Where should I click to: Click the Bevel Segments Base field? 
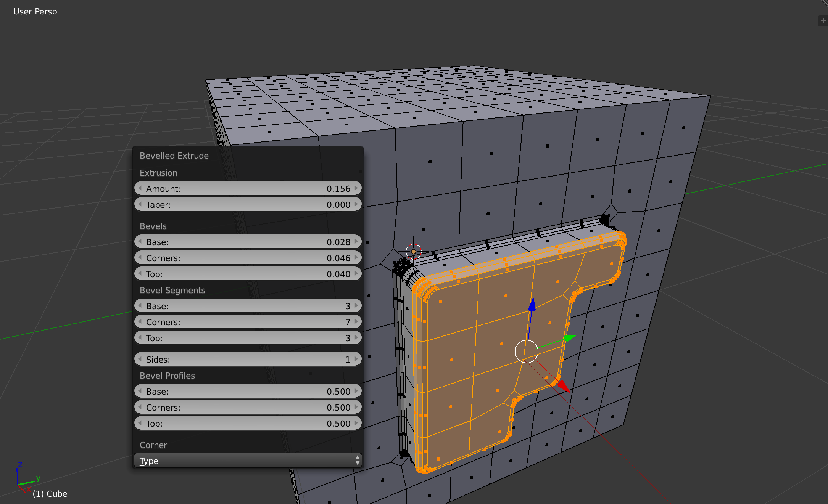click(x=248, y=306)
